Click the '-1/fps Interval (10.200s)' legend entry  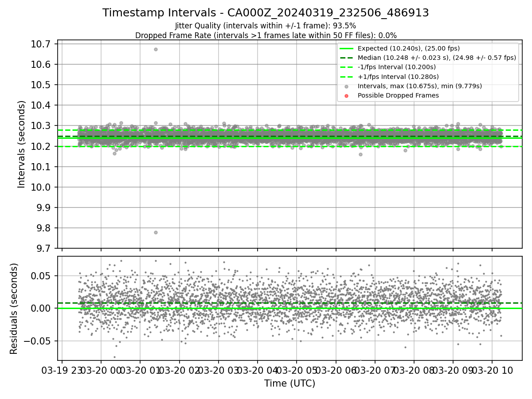coord(397,67)
